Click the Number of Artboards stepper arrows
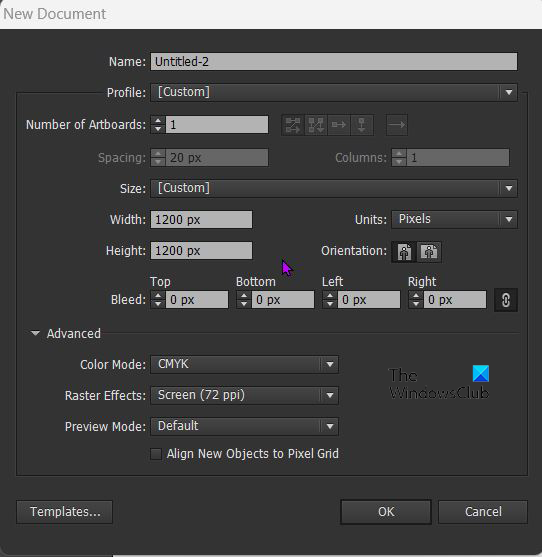The height and width of the screenshot is (557, 542). [x=158, y=125]
